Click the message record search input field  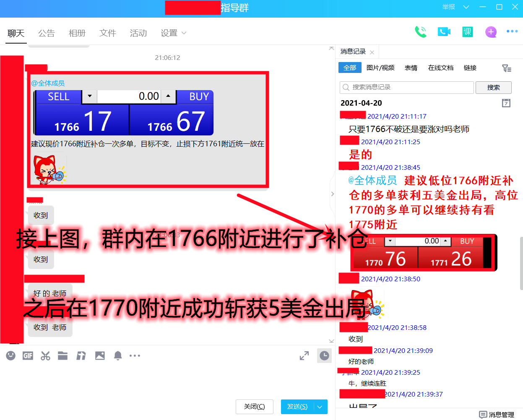point(406,87)
